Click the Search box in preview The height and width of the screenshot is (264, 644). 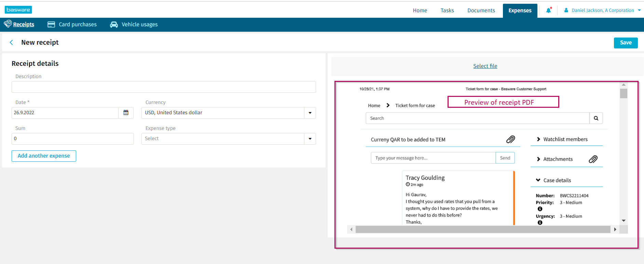pos(478,118)
